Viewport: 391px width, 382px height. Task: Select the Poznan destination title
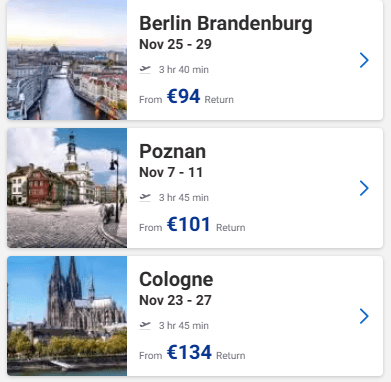(173, 152)
